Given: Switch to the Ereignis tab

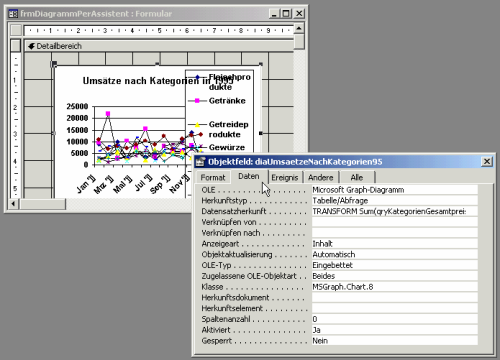Looking at the screenshot, I should click(x=284, y=177).
